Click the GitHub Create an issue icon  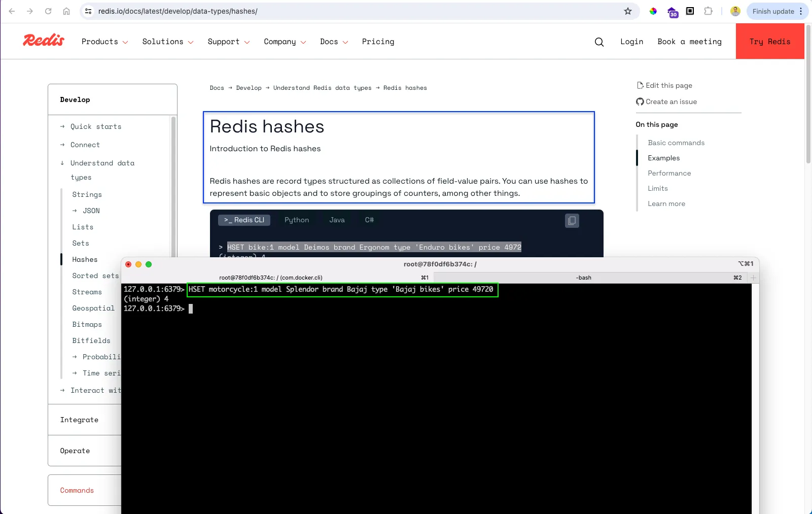[640, 101]
